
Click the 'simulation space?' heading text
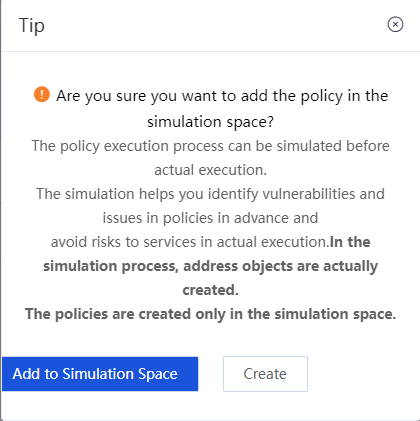210,122
